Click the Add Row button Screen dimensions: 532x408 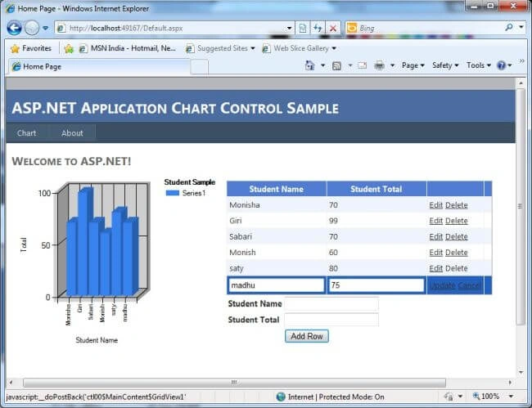pos(307,336)
